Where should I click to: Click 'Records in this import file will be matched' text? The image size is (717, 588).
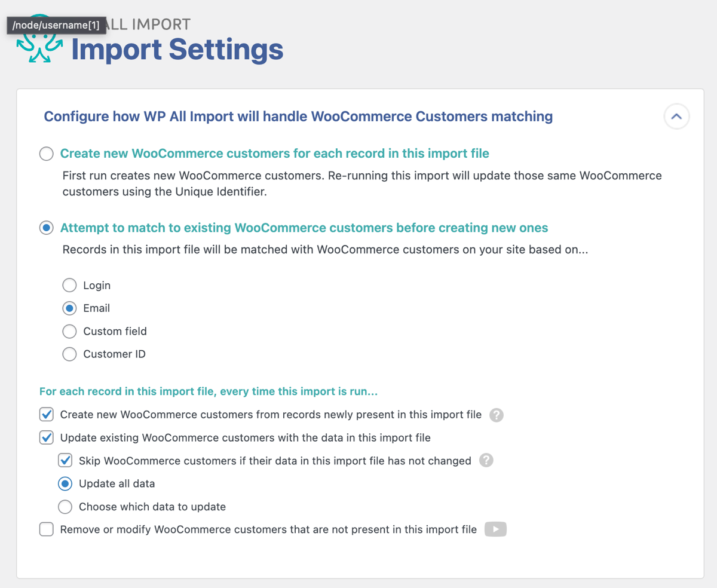click(325, 250)
